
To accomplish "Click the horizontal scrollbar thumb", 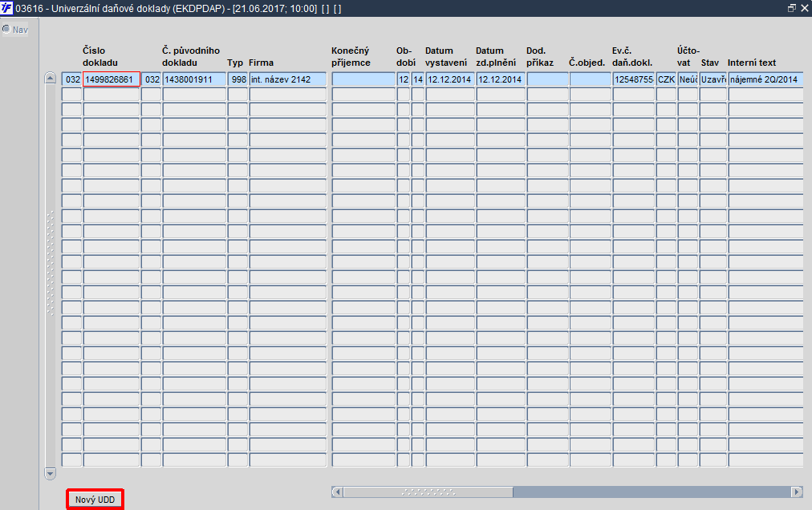I will point(428,492).
